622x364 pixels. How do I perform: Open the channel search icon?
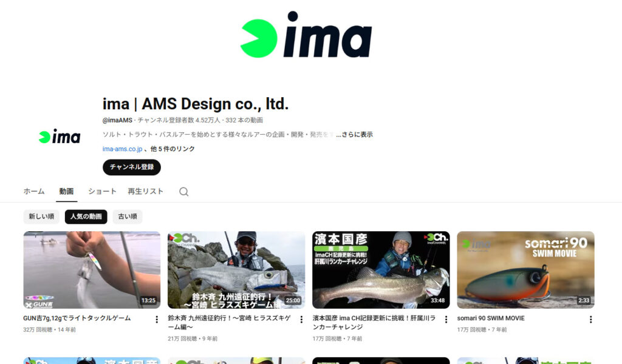coord(183,190)
